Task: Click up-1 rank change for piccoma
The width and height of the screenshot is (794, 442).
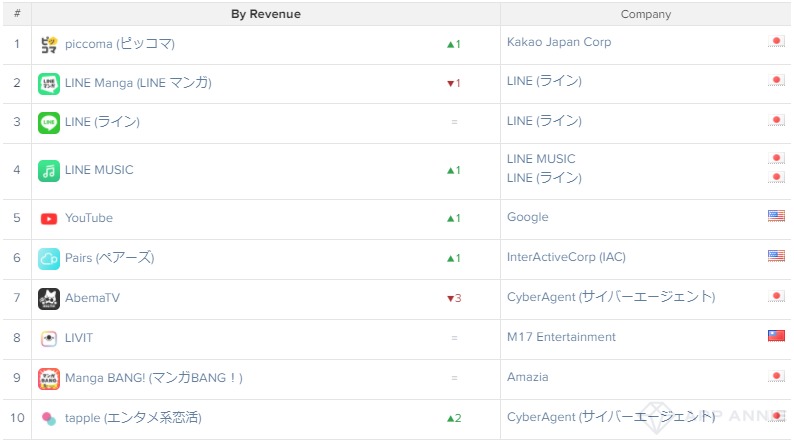Action: 454,45
